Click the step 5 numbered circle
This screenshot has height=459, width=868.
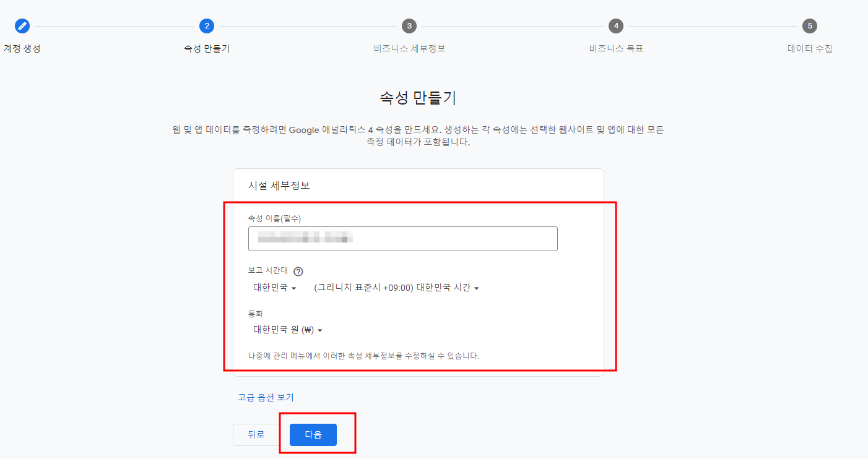809,26
